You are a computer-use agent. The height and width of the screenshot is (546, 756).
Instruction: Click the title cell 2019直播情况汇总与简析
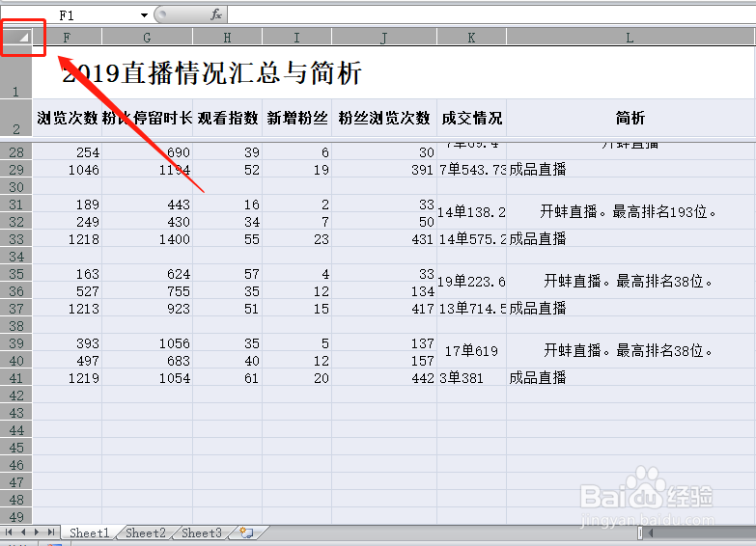393,72
